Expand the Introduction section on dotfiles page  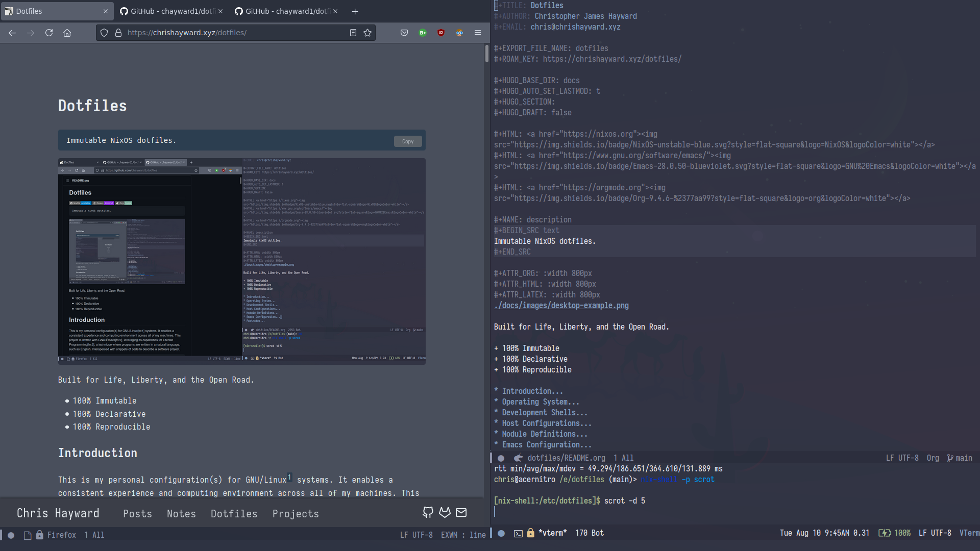529,390
